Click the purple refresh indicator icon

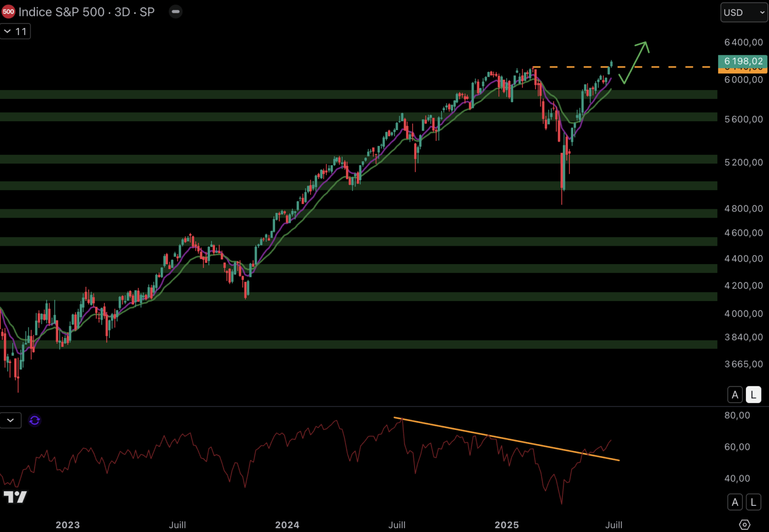point(35,420)
